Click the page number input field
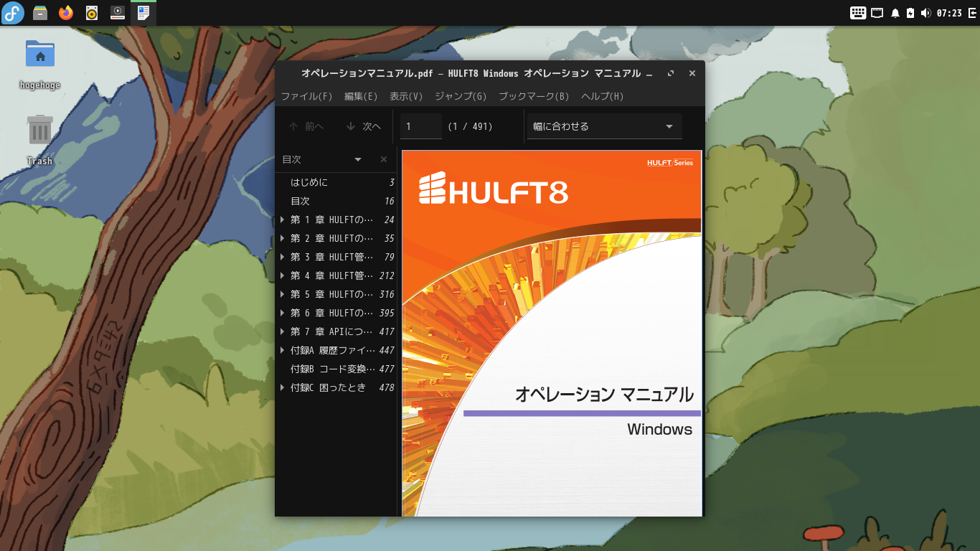The height and width of the screenshot is (551, 980). click(x=420, y=126)
